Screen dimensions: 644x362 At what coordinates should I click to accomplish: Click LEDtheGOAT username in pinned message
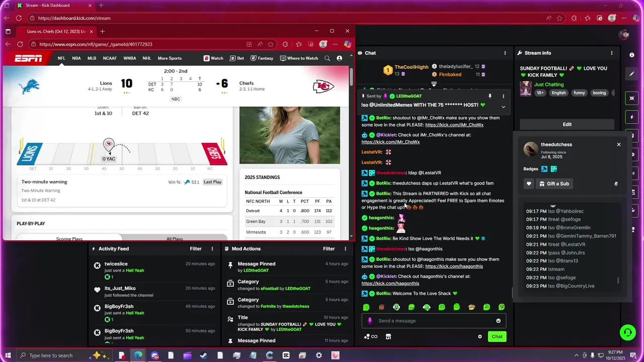point(409,96)
